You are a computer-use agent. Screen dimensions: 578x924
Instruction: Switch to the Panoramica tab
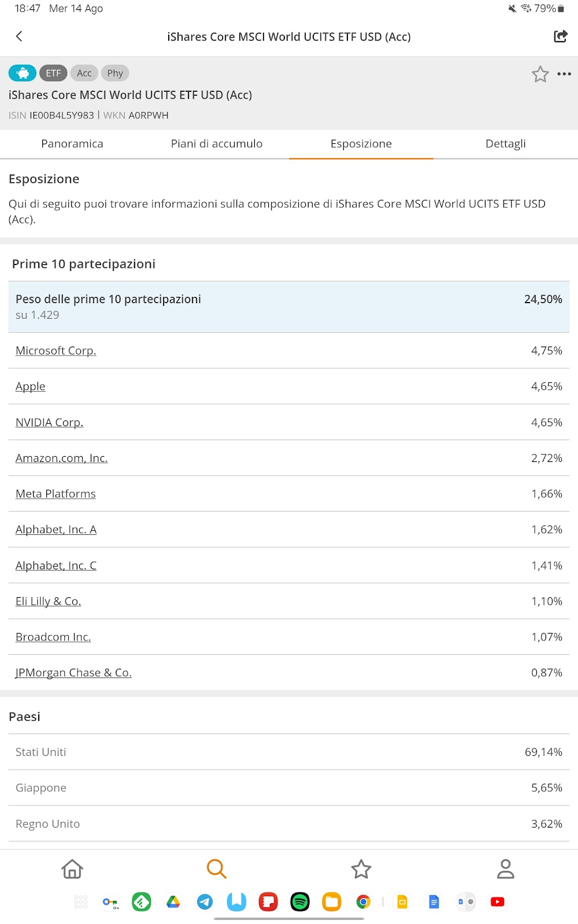pos(72,144)
